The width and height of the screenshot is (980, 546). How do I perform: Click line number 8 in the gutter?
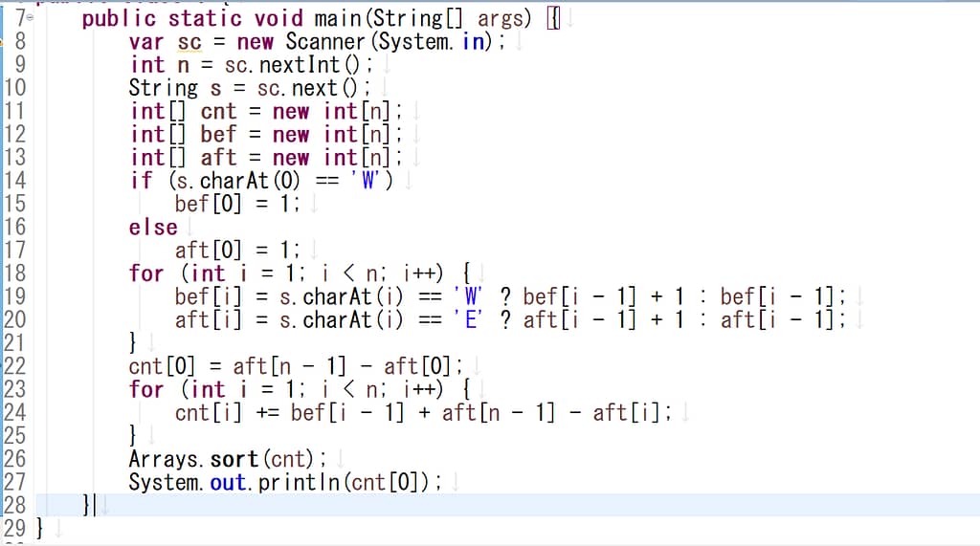point(20,41)
